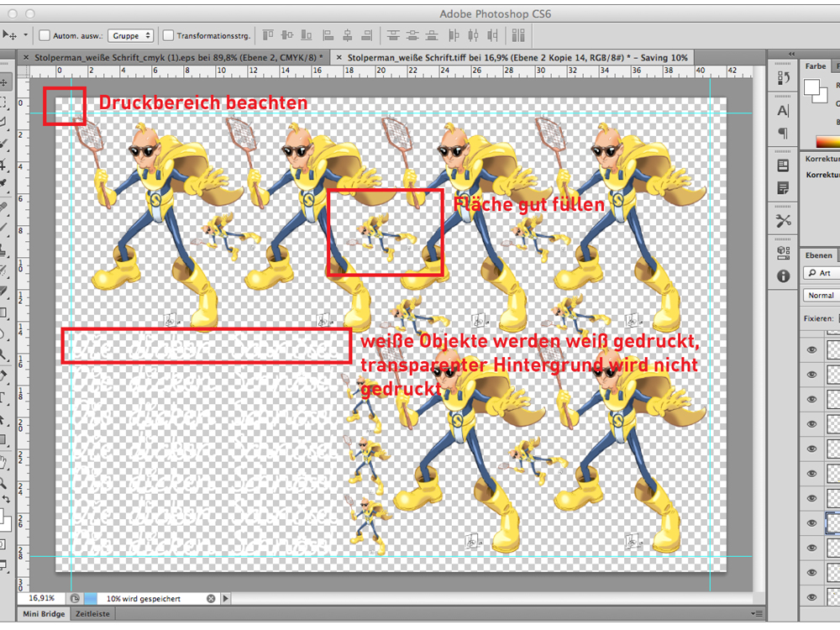
Task: Open the Normal blend mode dropdown
Action: tap(822, 295)
